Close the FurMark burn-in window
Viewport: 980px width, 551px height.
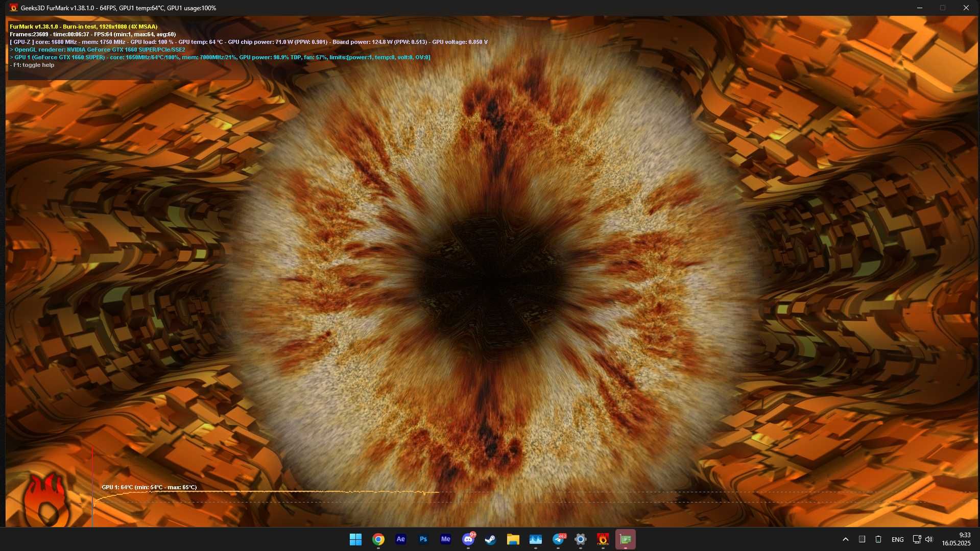tap(966, 8)
